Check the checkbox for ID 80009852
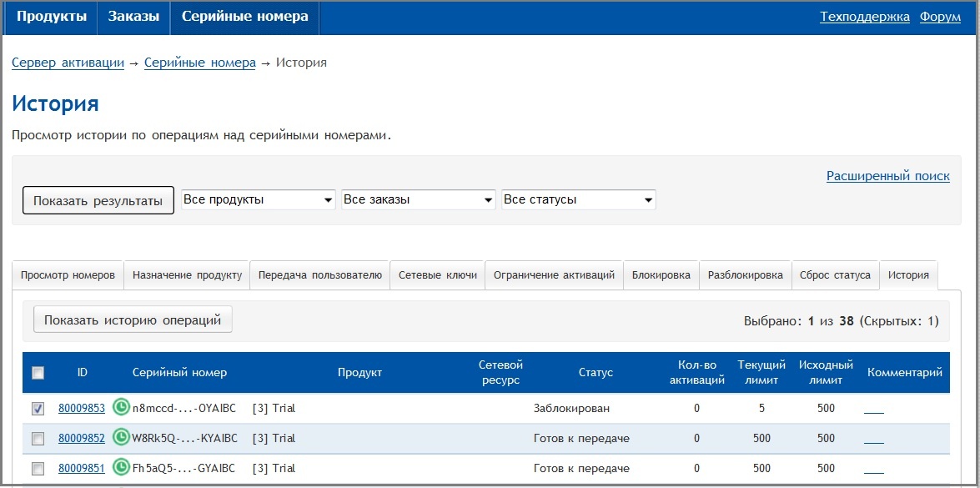Viewport: 980px width, 488px height. point(38,438)
